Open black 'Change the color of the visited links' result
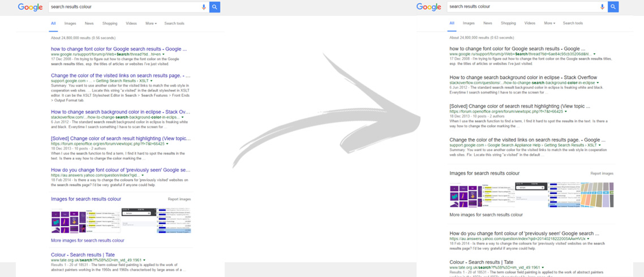This screenshot has width=644, height=277. pos(527,140)
